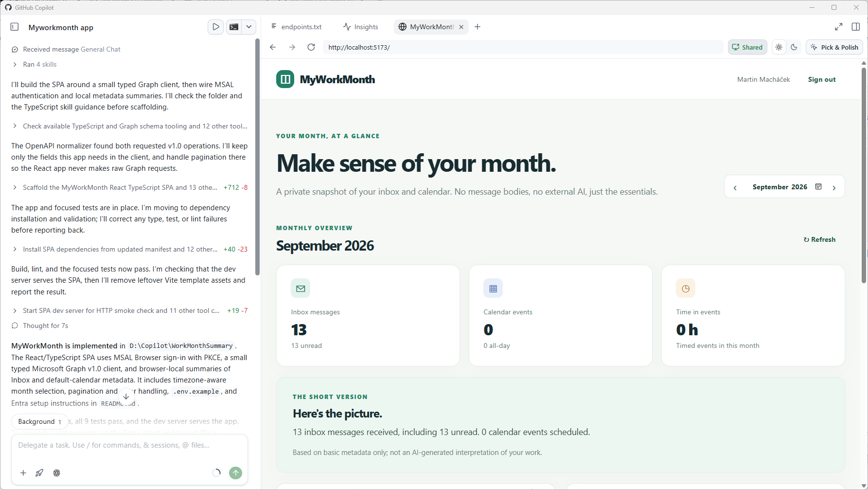Screen dimensions: 868x490
Task: Click the chat panel vertical scrollbar
Action: click(x=257, y=157)
